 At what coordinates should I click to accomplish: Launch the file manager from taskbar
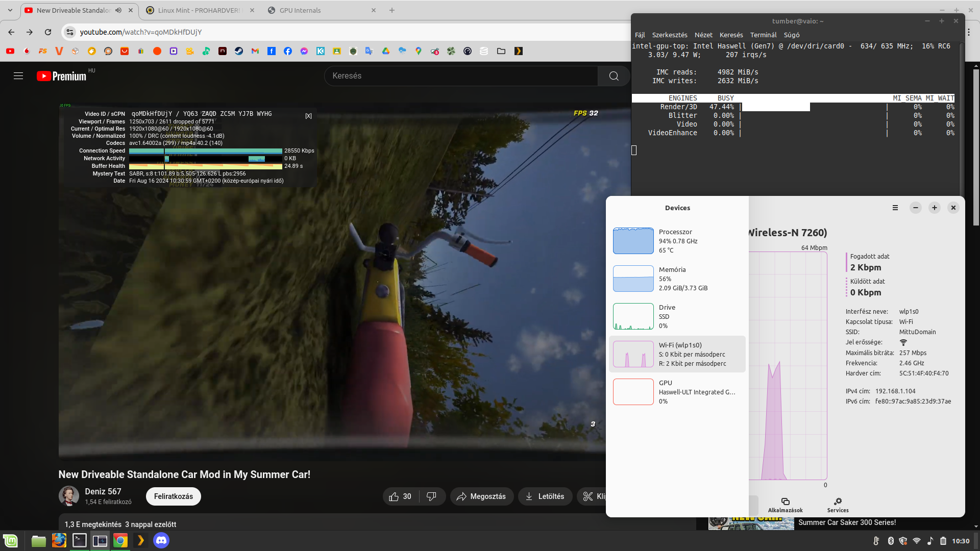39,540
